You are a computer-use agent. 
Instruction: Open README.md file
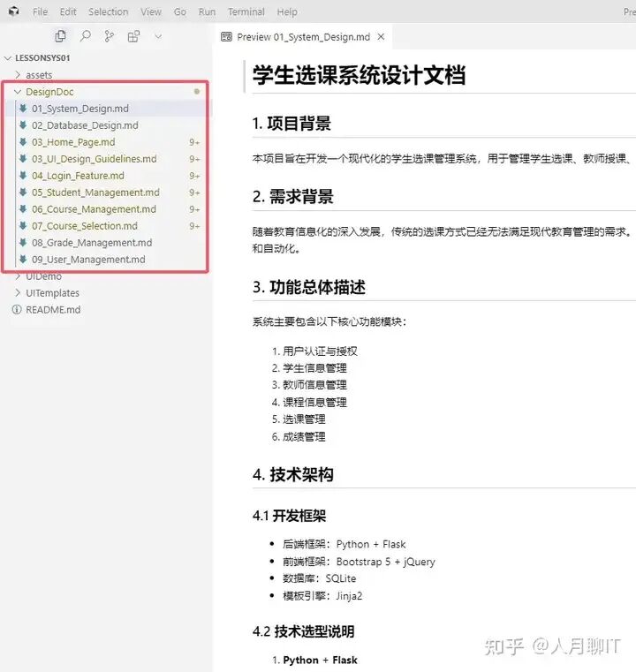click(x=53, y=309)
